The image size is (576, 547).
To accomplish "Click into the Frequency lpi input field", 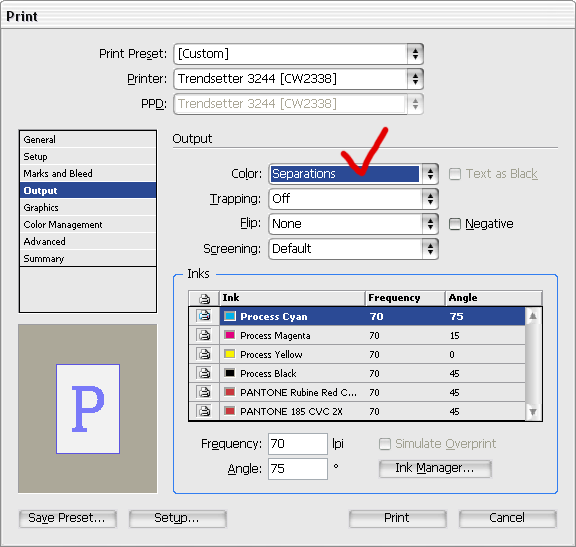I will [x=298, y=444].
